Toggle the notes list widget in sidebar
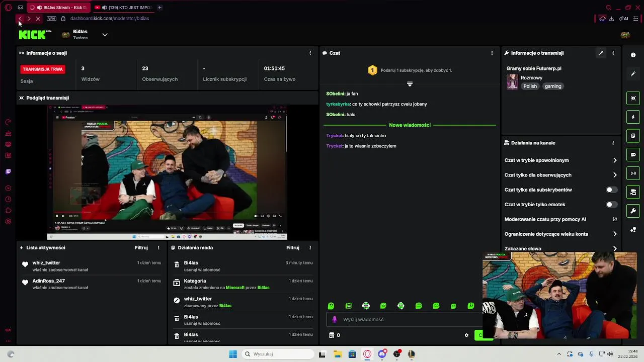Screen dimensions: 644x362 pos(633,136)
